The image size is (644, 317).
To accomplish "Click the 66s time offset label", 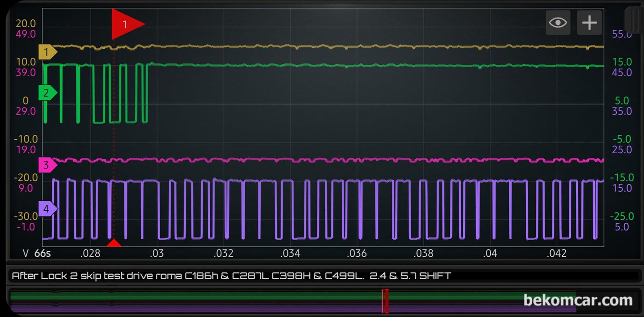I will coord(42,254).
